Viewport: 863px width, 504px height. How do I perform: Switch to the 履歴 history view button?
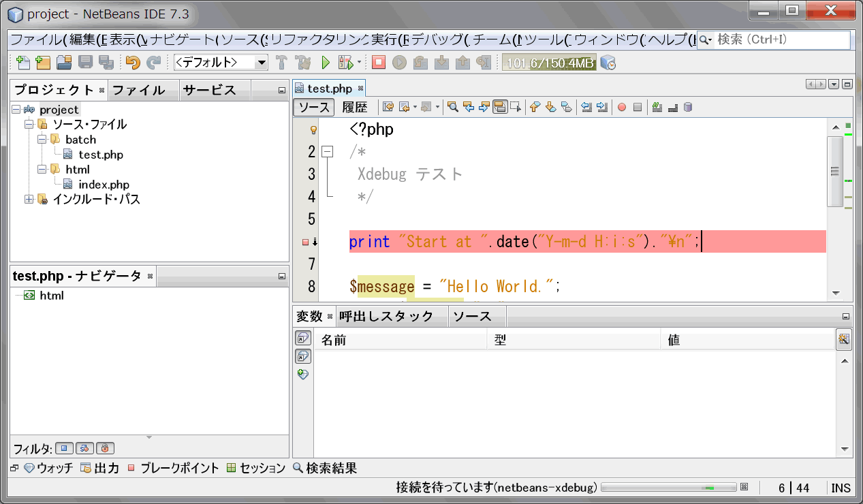tap(355, 107)
